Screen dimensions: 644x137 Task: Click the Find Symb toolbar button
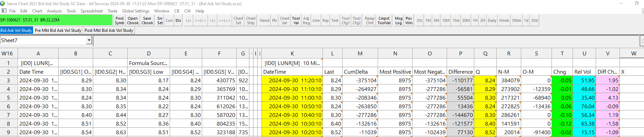119,20
